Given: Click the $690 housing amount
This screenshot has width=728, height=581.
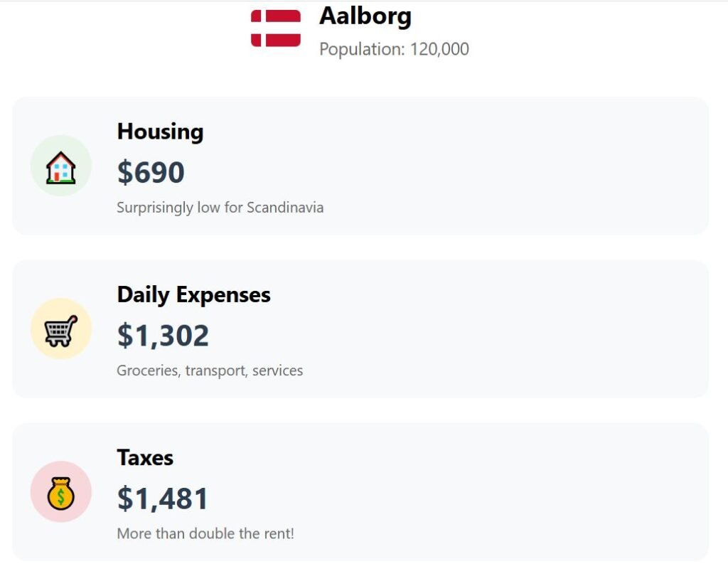Looking at the screenshot, I should 151,172.
